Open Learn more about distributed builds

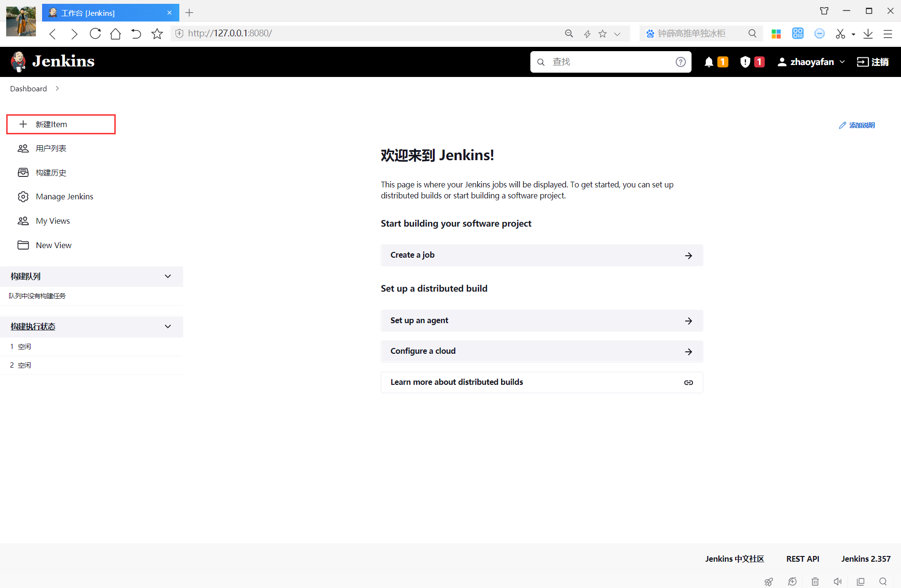pyautogui.click(x=542, y=382)
